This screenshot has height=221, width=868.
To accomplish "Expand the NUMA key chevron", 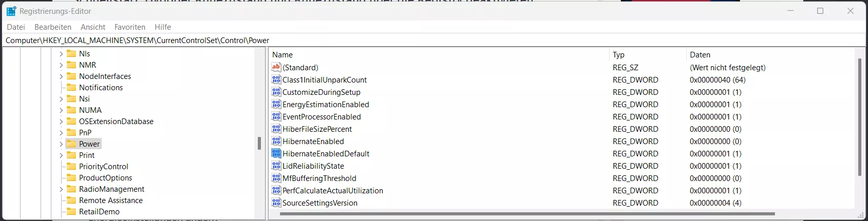I will coord(61,110).
